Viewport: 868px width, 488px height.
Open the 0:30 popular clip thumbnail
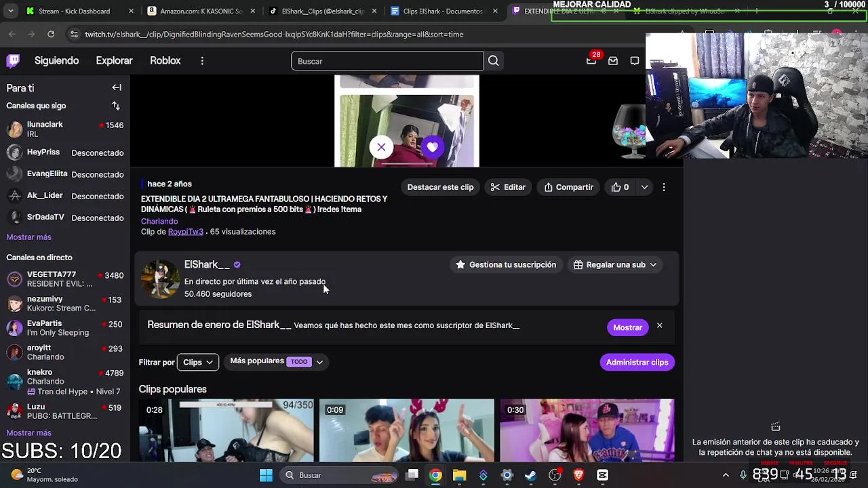click(587, 430)
